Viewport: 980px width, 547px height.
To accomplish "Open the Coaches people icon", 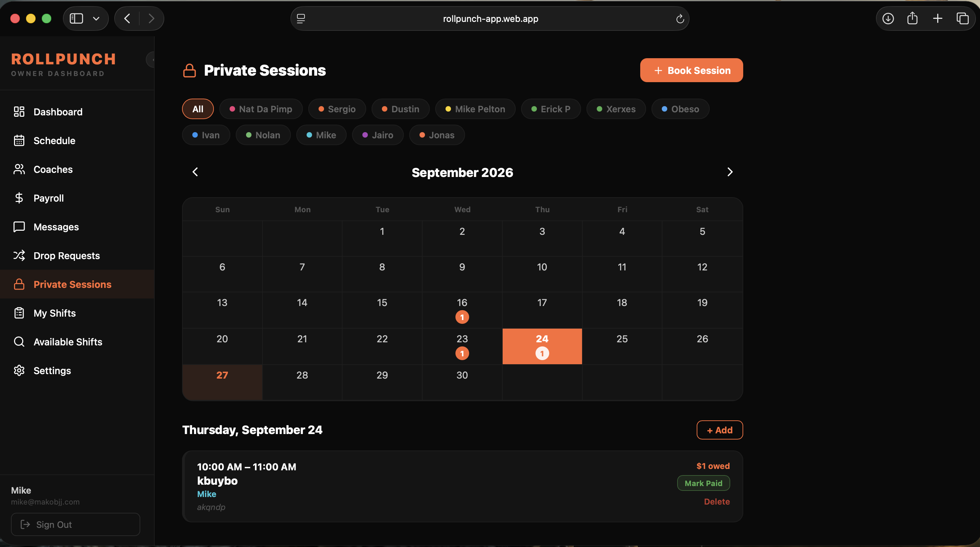I will point(19,169).
